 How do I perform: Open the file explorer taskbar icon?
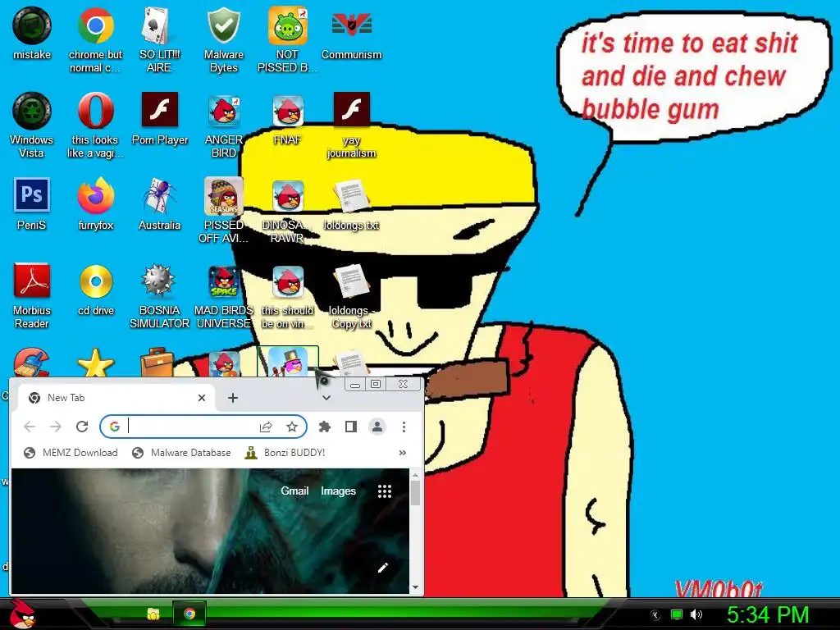pos(153,614)
